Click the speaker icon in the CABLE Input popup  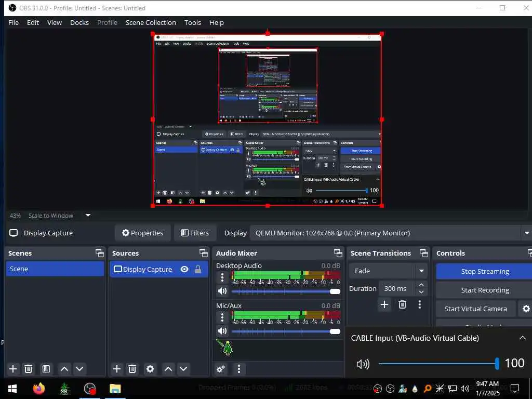pos(363,364)
